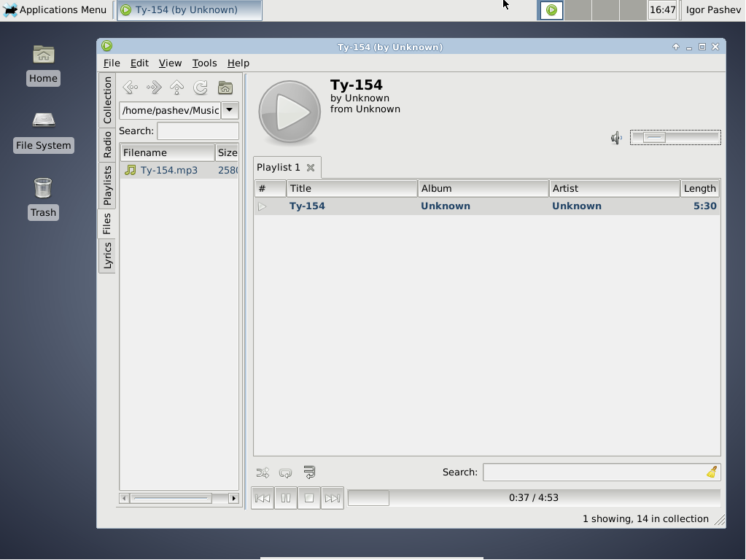
Task: Expand the /home/pashev/Music path dropdown
Action: coord(229,110)
